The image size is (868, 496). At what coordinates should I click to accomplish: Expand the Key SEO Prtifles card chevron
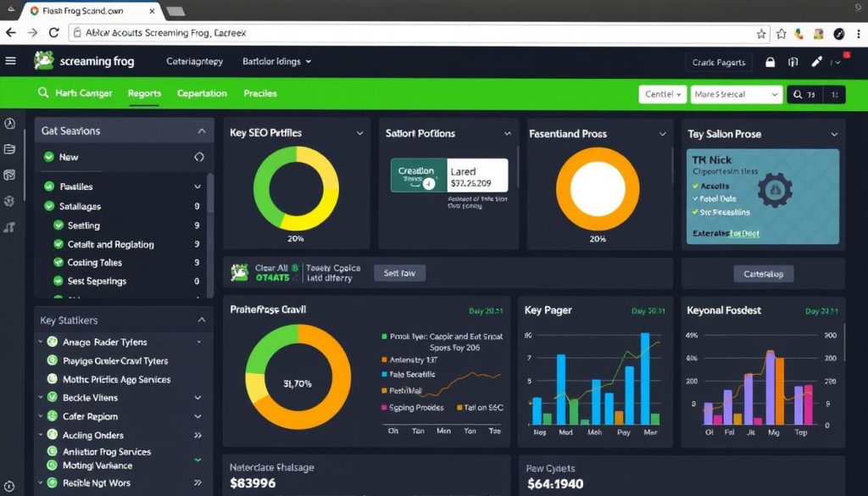click(x=360, y=133)
